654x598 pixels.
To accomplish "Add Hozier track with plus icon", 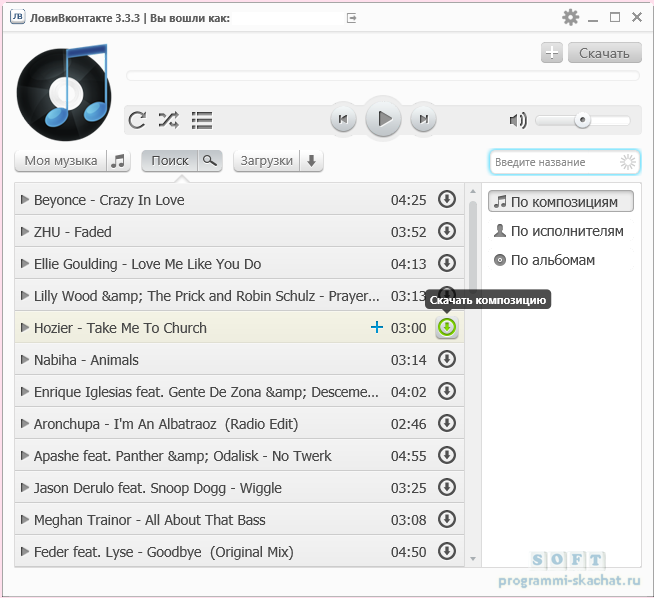I will [x=377, y=327].
